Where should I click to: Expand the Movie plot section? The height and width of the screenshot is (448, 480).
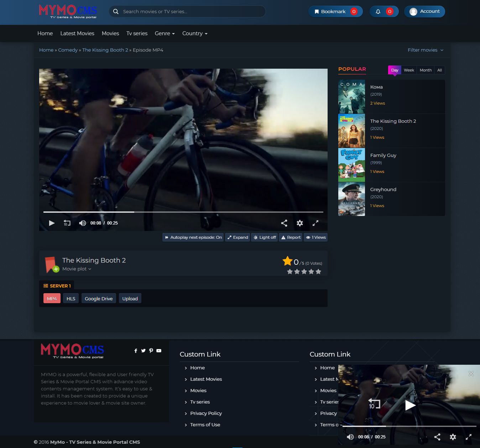tap(77, 269)
